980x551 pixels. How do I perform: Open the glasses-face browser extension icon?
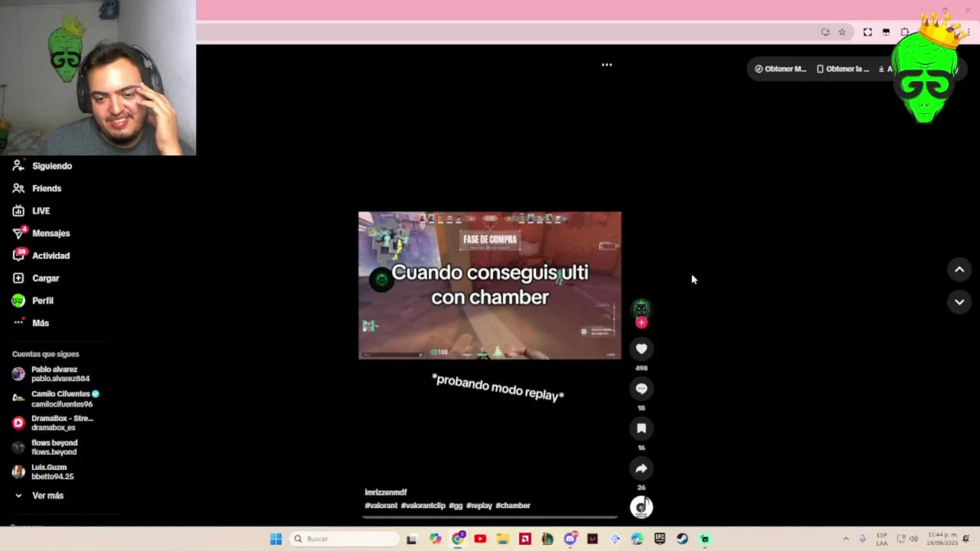point(886,32)
